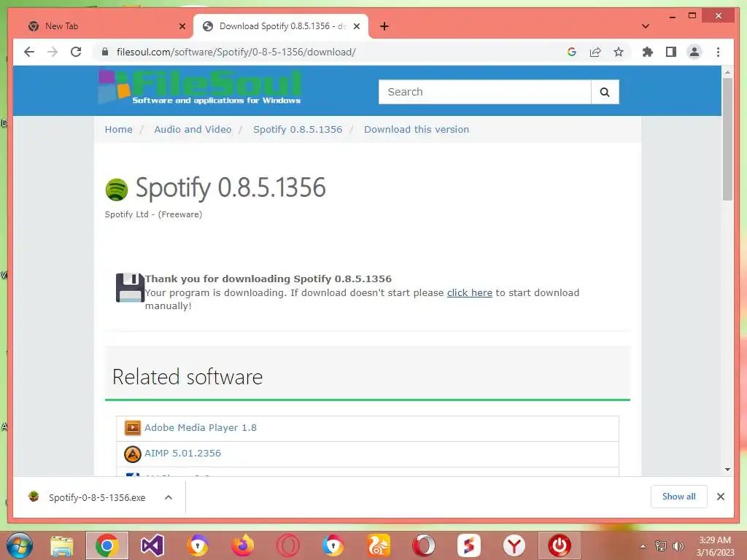Screen dimensions: 747x560
Task: Launch Yandex browser from taskbar
Action: [514, 545]
